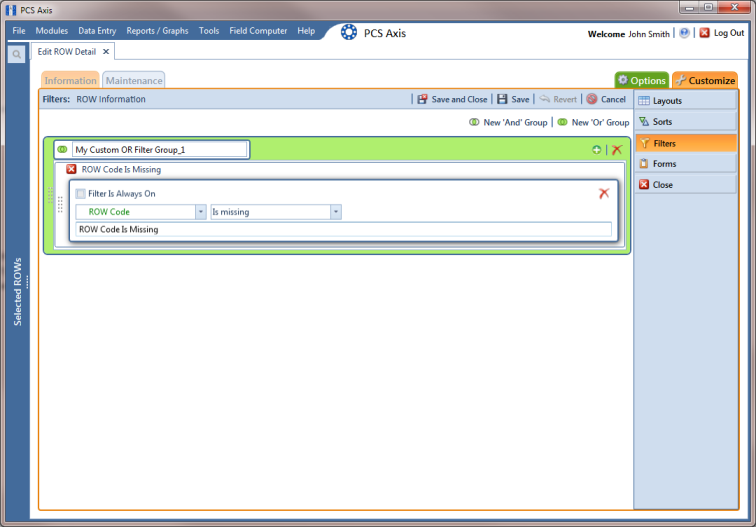756x527 pixels.
Task: Click the Layouts table icon
Action: (x=644, y=101)
